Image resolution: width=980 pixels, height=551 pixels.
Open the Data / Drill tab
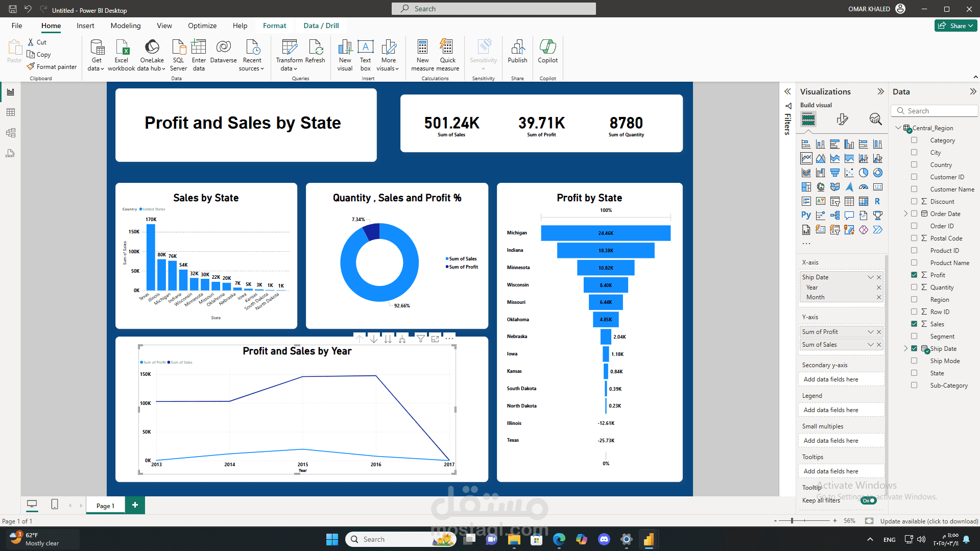tap(321, 26)
